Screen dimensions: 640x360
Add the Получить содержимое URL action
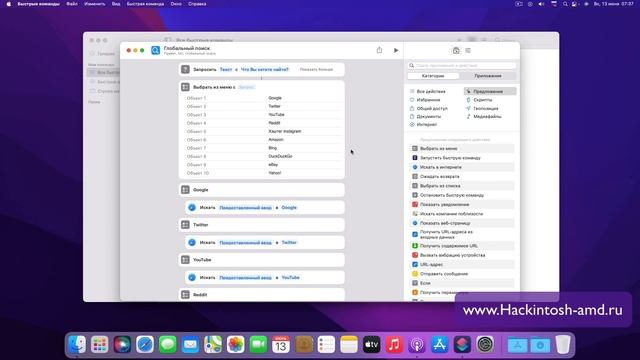(x=462, y=246)
